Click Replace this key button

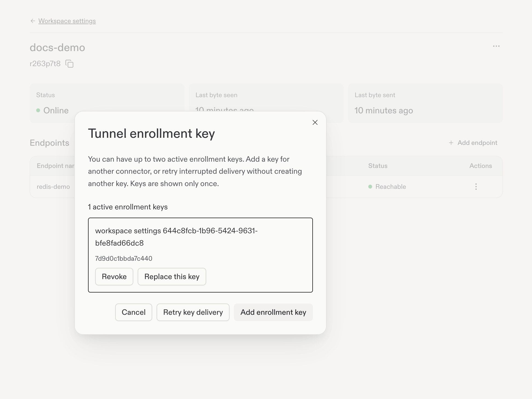click(x=172, y=277)
